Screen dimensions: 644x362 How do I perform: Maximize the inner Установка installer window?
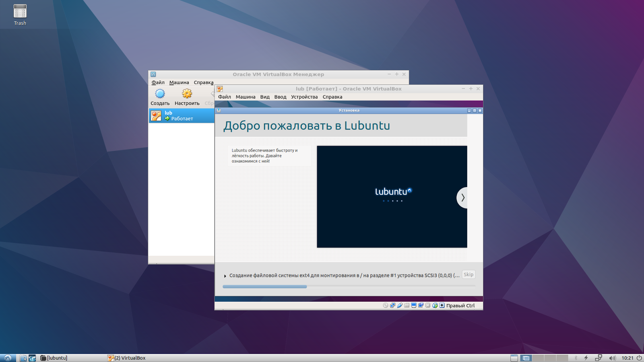(474, 111)
